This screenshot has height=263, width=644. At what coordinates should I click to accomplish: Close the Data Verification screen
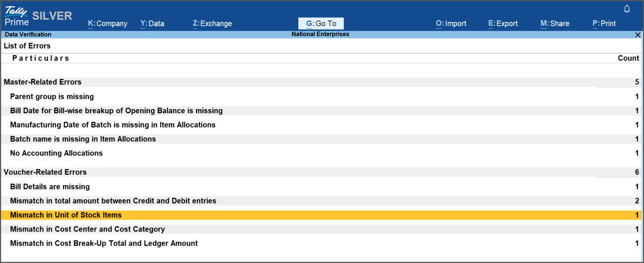[x=638, y=35]
